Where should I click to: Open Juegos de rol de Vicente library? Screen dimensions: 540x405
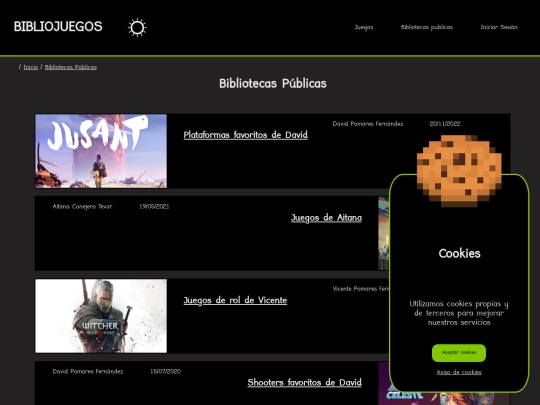coord(235,300)
